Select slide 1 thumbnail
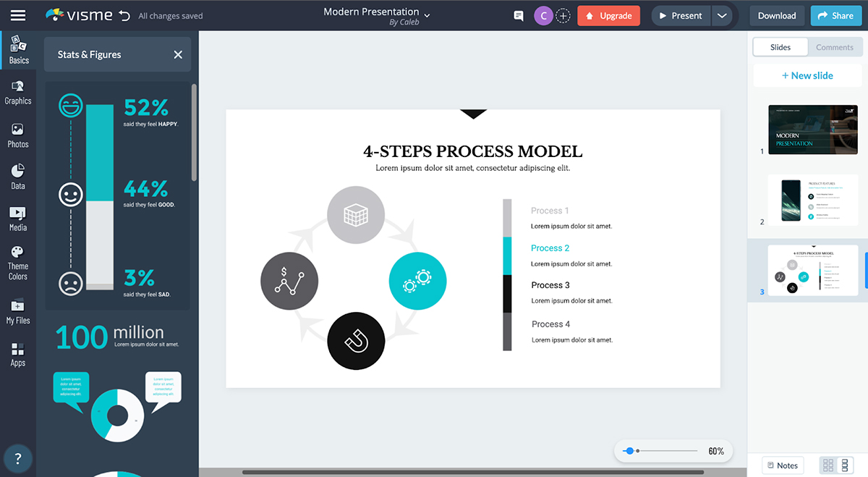This screenshot has width=868, height=477. click(x=812, y=130)
